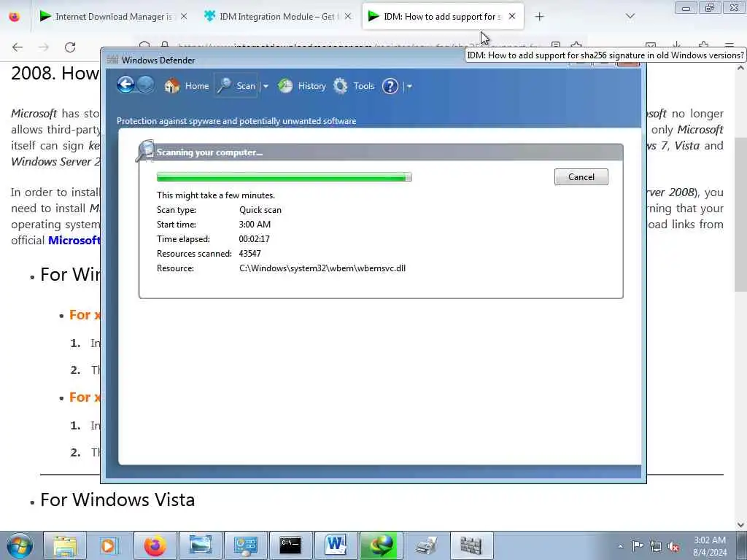Viewport: 747px width, 560px height.
Task: Open a new Firefox tab
Action: coord(539,17)
